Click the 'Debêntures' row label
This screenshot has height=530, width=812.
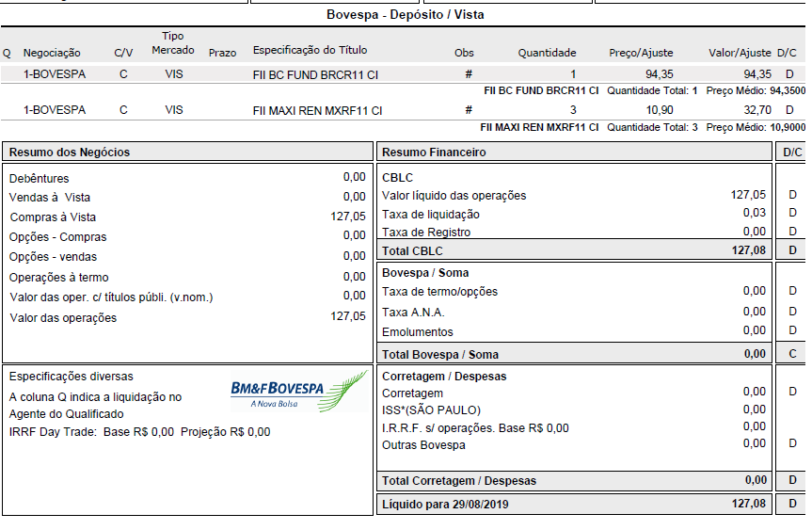click(x=39, y=179)
